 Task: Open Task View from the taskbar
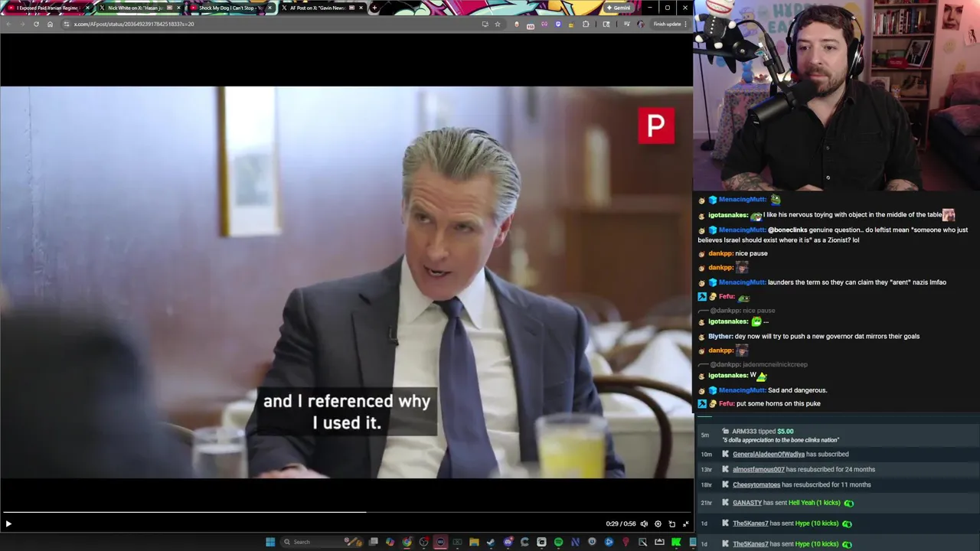tap(373, 542)
